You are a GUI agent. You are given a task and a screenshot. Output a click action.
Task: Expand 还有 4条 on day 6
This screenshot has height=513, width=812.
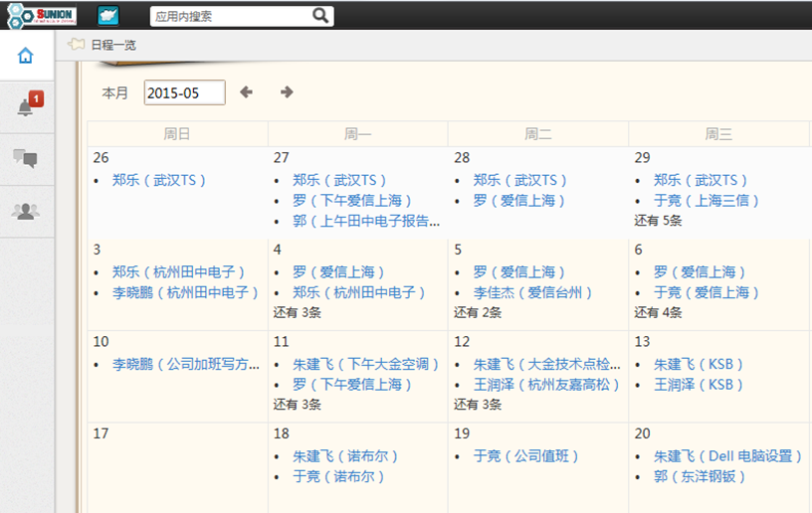pyautogui.click(x=658, y=313)
